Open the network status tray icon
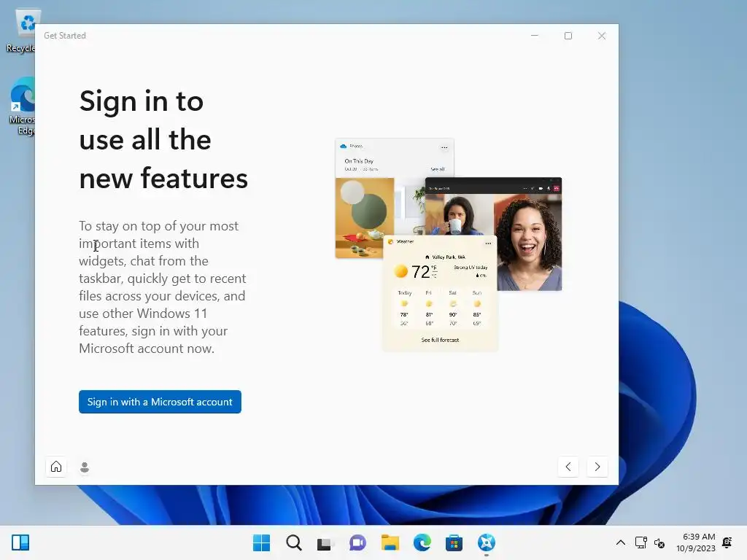 640,542
